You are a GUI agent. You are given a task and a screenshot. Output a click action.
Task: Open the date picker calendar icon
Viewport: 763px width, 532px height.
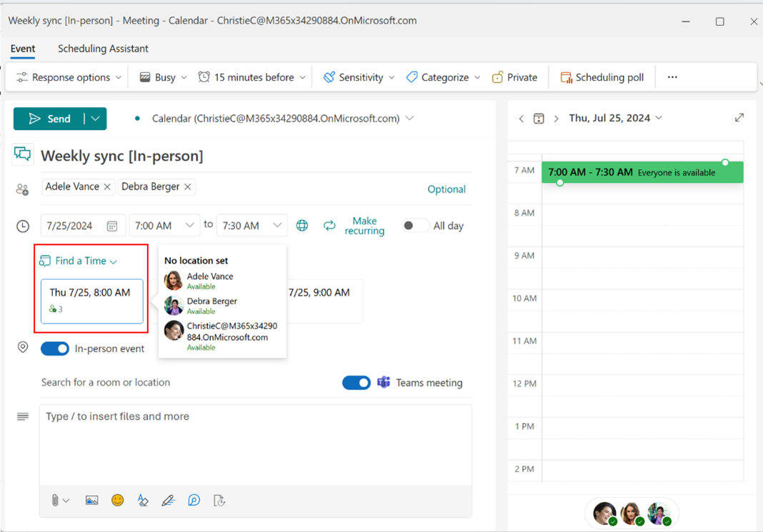[x=112, y=225]
